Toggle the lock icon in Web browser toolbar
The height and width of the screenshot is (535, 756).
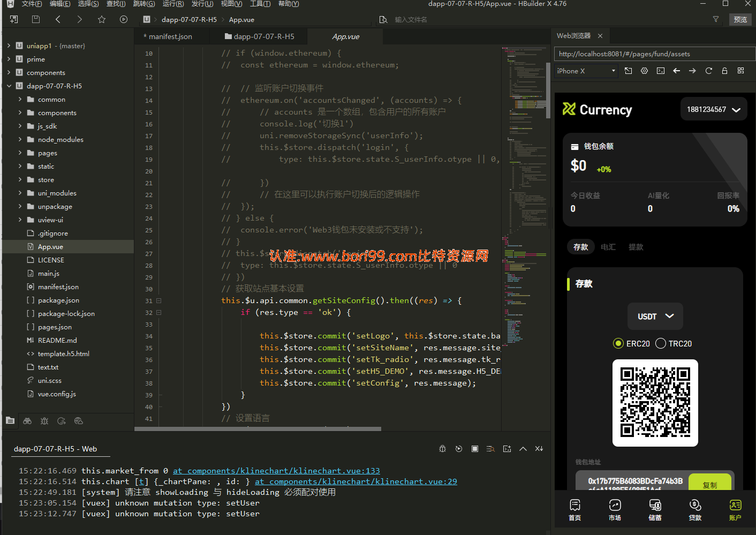[x=725, y=71]
